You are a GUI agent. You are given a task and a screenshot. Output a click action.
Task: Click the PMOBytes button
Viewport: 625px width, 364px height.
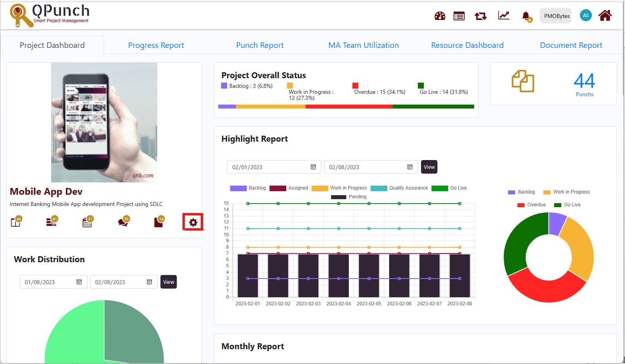[556, 16]
